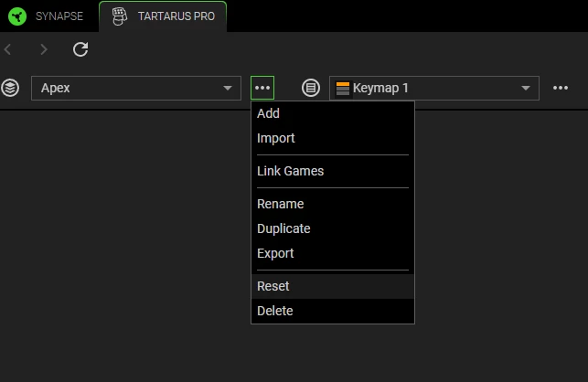The image size is (588, 382).
Task: Select Import in the profile menu
Action: 333,138
